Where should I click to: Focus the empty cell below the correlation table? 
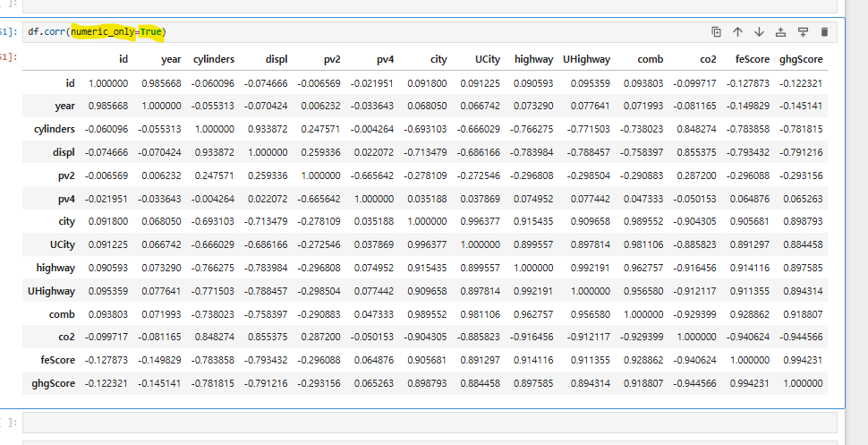click(430, 423)
